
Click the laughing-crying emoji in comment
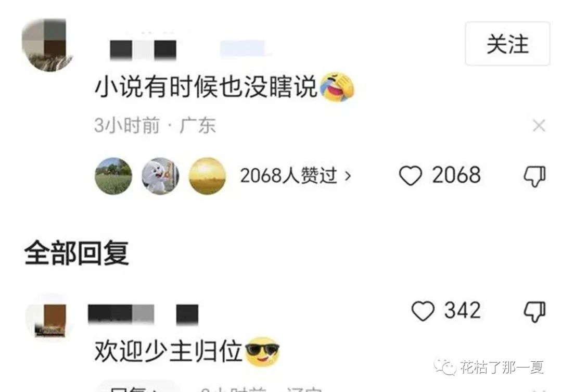(337, 87)
